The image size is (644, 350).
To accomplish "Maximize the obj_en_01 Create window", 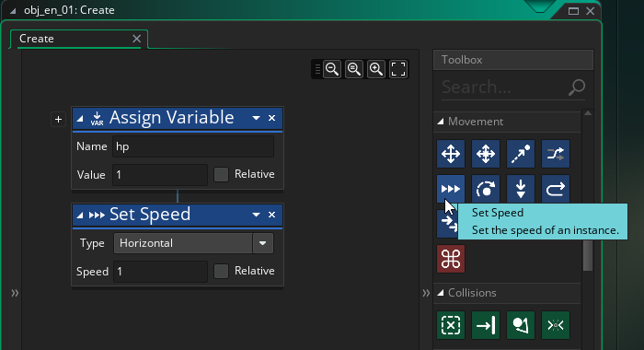I will point(573,11).
